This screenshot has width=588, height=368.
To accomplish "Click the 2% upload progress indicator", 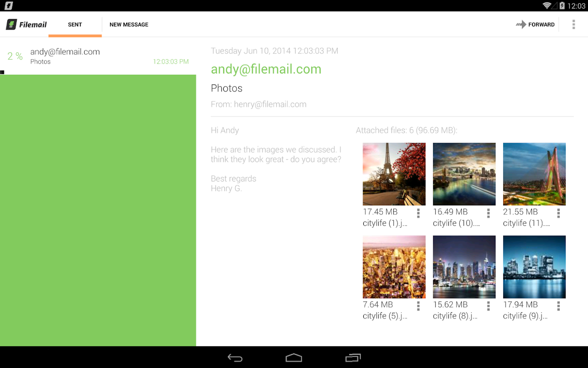I will point(15,56).
